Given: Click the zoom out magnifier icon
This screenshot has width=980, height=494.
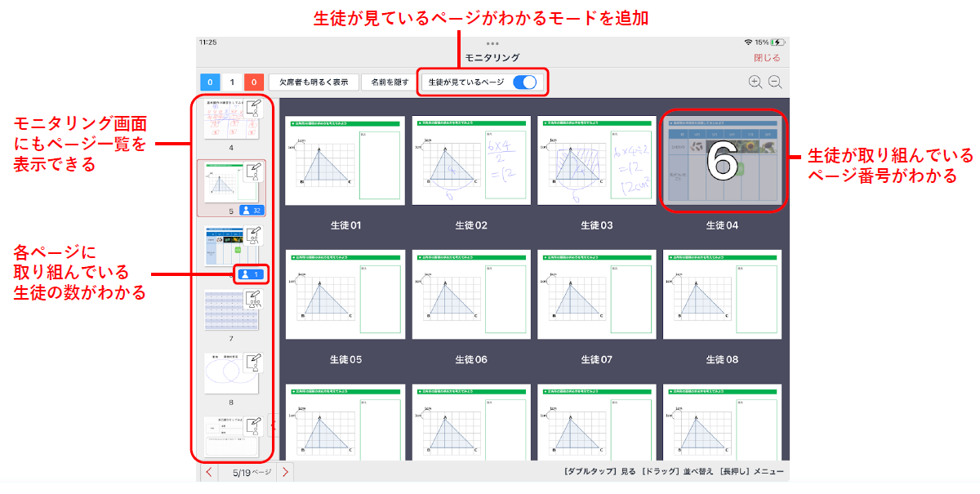Looking at the screenshot, I should (x=773, y=82).
